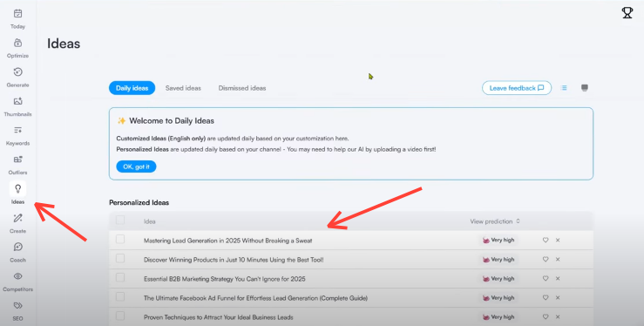Open the SEO tag icon
The image size is (644, 326).
17,306
